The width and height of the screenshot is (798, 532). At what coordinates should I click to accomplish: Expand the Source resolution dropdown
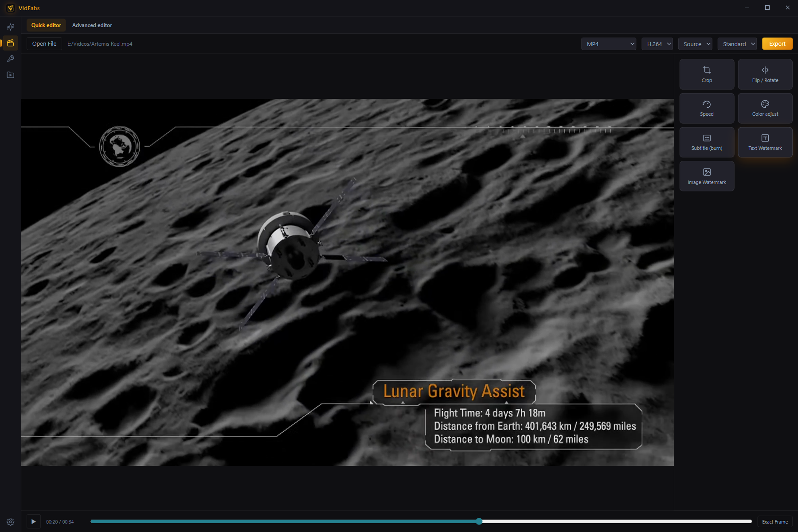(695, 44)
